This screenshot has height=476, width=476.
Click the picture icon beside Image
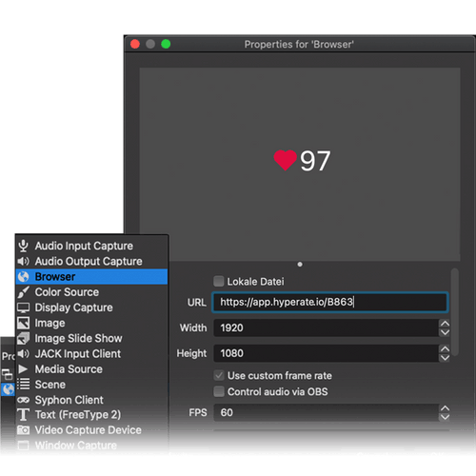23,323
